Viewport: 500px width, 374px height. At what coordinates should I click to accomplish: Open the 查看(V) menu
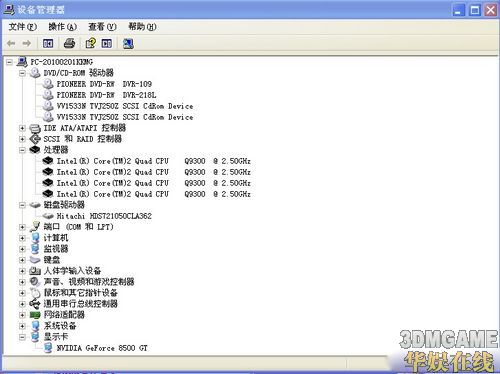(x=102, y=27)
